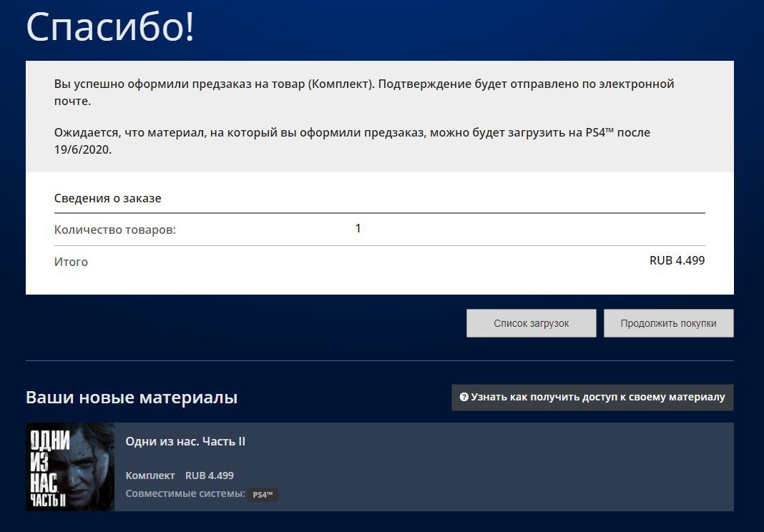Viewport: 764px width, 532px height.
Task: Open the 'Список загрузок' download list
Action: [x=531, y=323]
